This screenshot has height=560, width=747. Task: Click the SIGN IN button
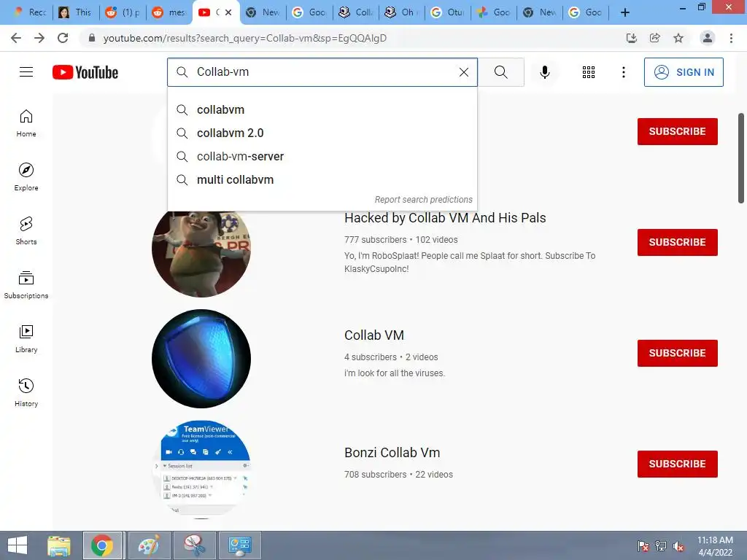(684, 72)
